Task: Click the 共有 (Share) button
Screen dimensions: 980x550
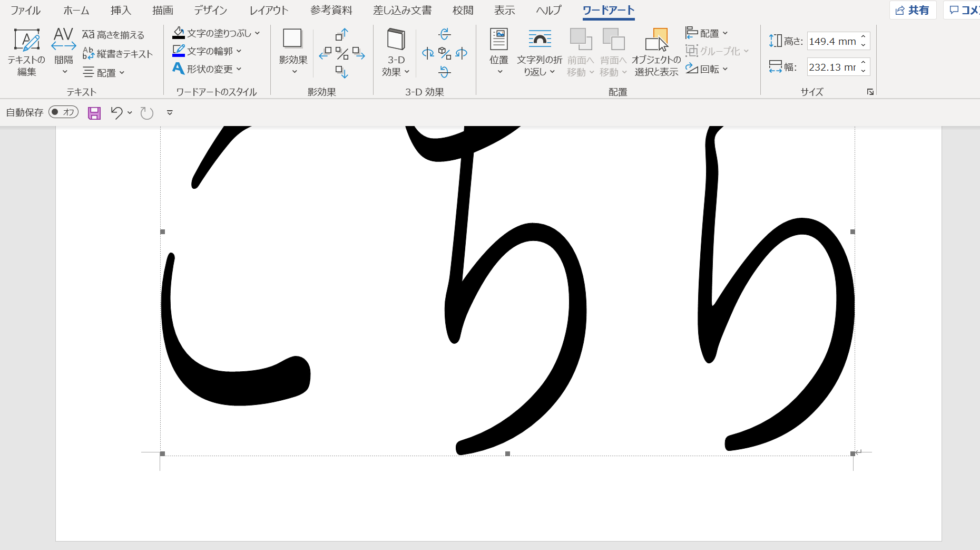Action: pos(913,10)
